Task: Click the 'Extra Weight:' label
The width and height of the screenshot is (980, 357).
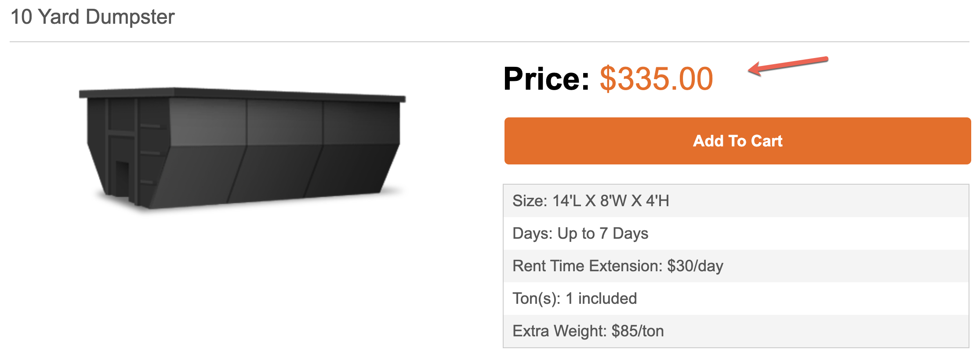Action: click(x=560, y=331)
